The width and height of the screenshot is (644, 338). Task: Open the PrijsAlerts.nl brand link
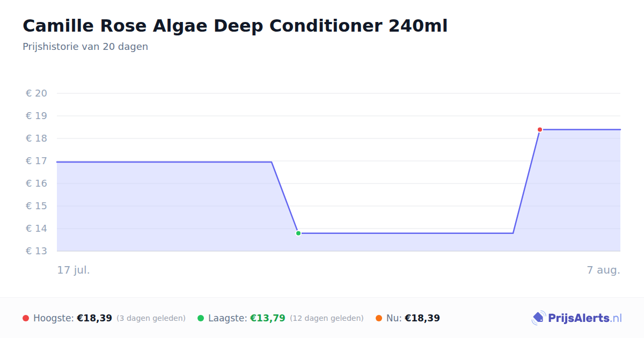(577, 318)
